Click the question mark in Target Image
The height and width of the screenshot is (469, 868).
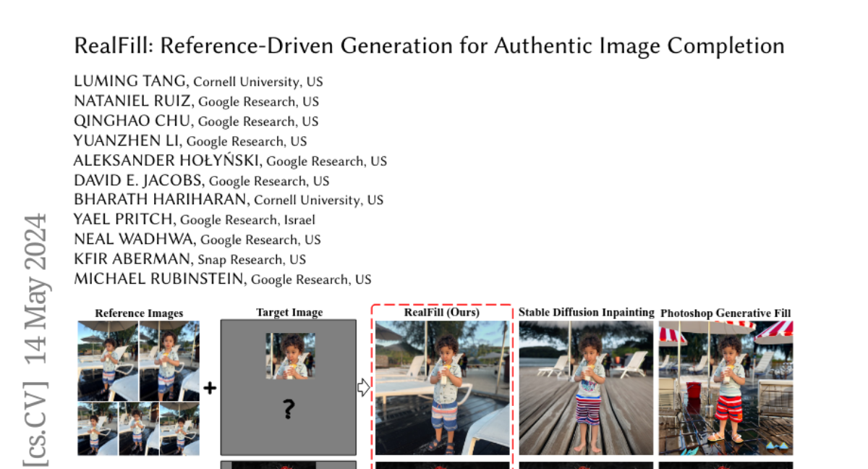(x=289, y=410)
